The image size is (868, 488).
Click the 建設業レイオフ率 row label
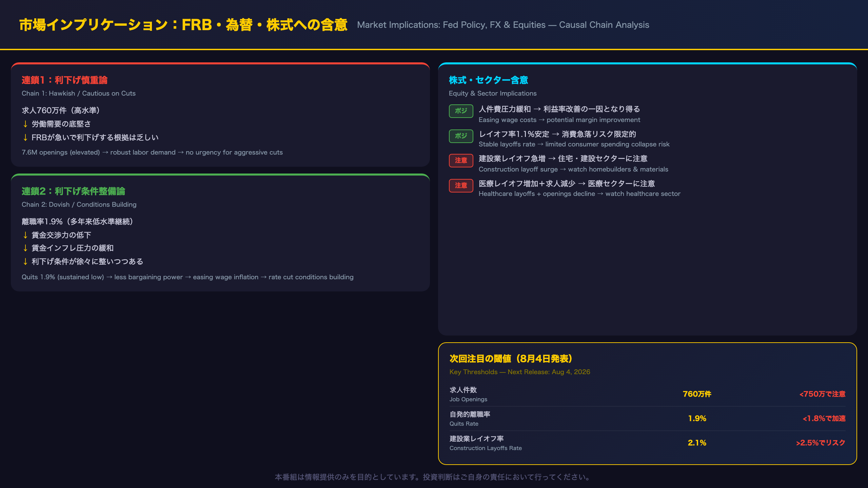(x=476, y=439)
